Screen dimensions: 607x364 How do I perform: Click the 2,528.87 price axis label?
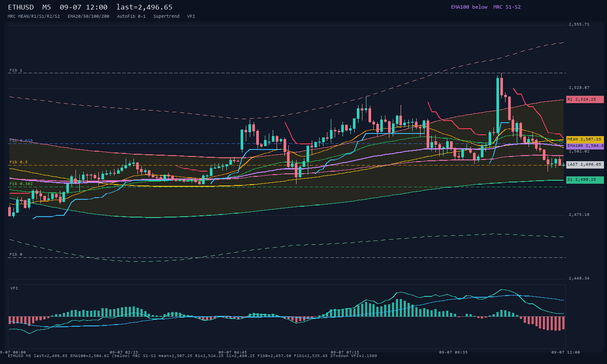[579, 88]
